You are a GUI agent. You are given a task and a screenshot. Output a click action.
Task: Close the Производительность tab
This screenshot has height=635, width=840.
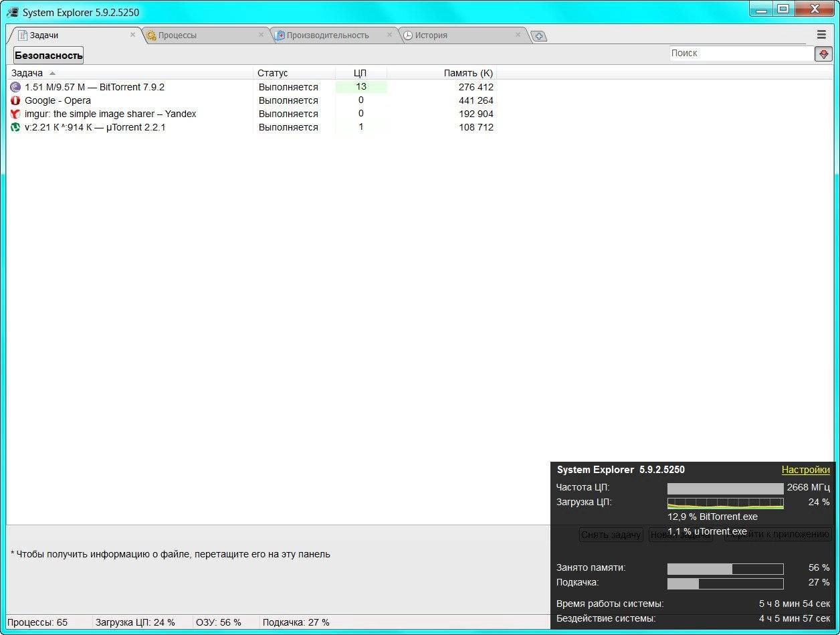pyautogui.click(x=389, y=35)
